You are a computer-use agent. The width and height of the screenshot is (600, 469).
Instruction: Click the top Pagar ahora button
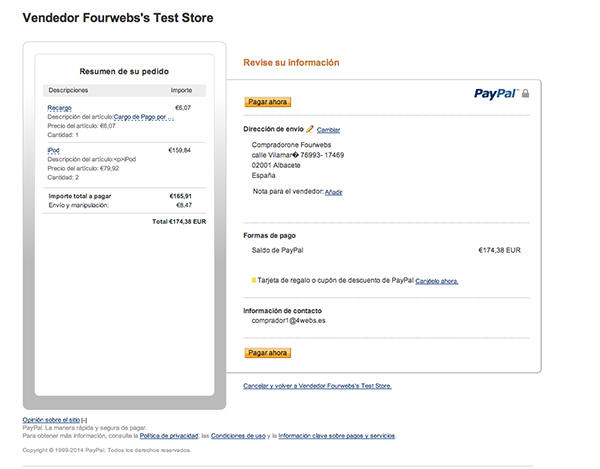point(267,102)
